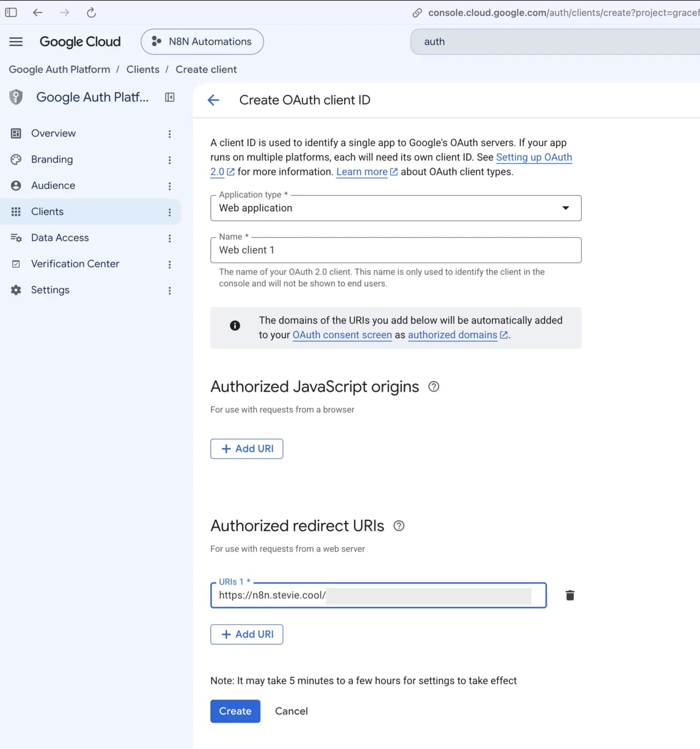Click help icon next to redirect URIs
This screenshot has width=700, height=749.
(x=399, y=526)
